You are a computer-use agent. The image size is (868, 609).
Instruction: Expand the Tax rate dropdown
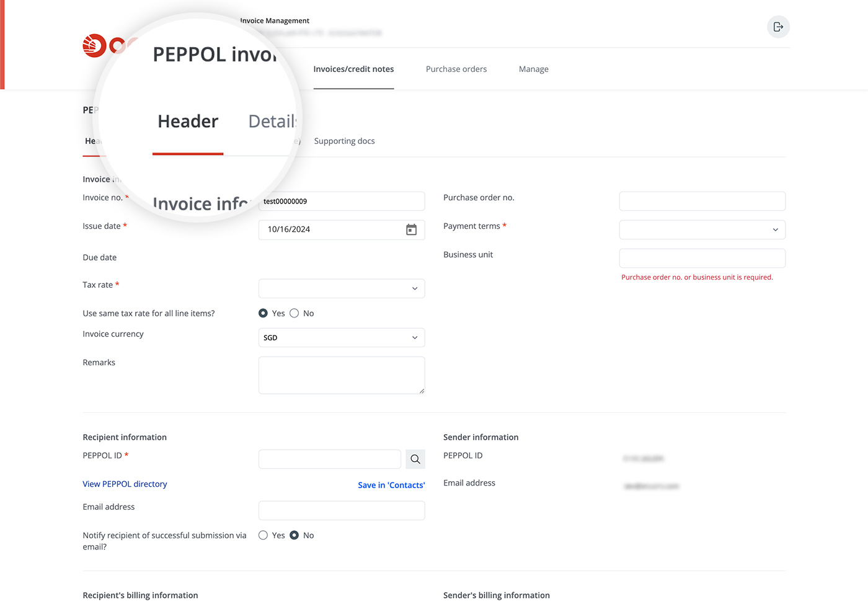[342, 288]
